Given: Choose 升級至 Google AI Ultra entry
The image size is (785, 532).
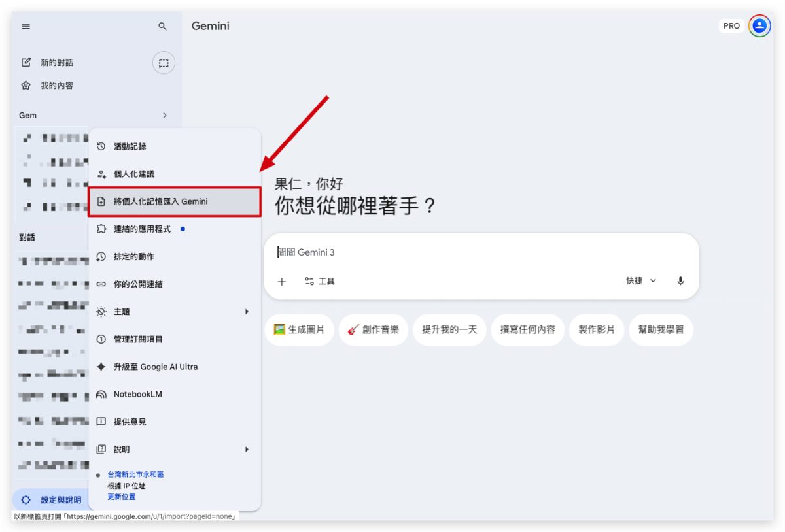Looking at the screenshot, I should coord(175,367).
